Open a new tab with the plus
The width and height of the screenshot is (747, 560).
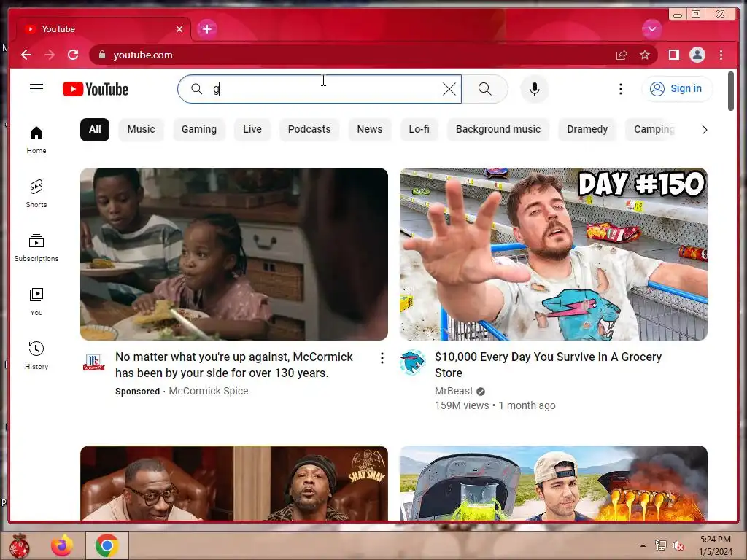pos(207,29)
